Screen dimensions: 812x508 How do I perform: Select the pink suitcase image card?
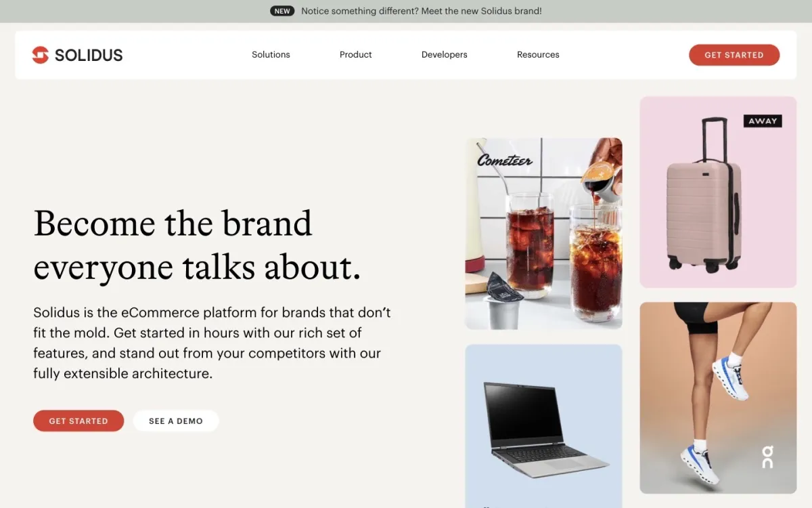pyautogui.click(x=718, y=192)
